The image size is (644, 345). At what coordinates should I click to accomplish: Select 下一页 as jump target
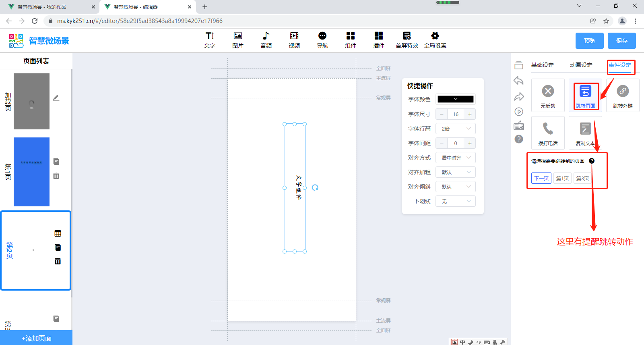pyautogui.click(x=541, y=178)
